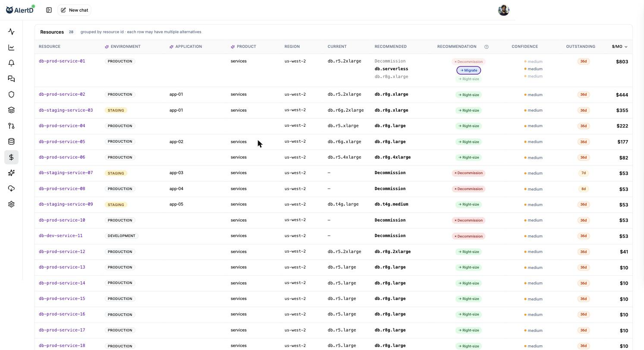
Task: Click the sparkle icon beside Product header
Action: [232, 47]
